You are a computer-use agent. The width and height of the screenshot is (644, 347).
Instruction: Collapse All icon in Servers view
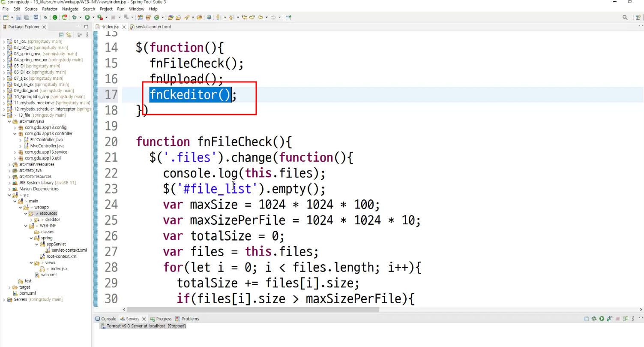pos(586,319)
